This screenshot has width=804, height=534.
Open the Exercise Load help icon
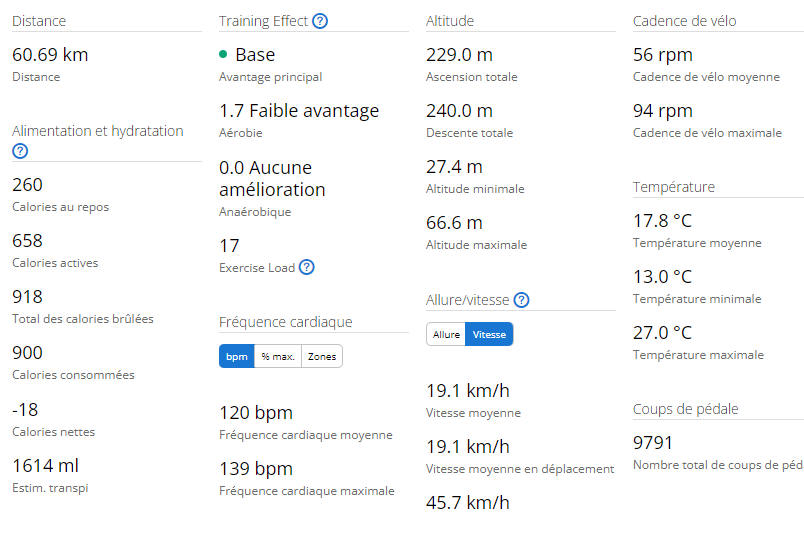[307, 267]
